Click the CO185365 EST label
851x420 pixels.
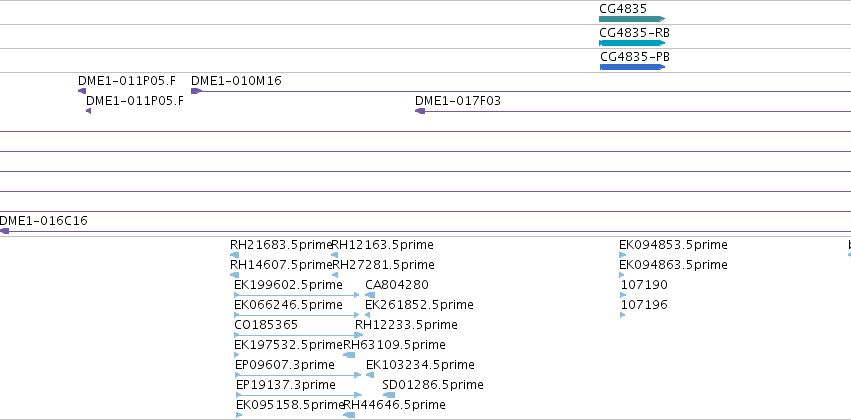point(266,325)
